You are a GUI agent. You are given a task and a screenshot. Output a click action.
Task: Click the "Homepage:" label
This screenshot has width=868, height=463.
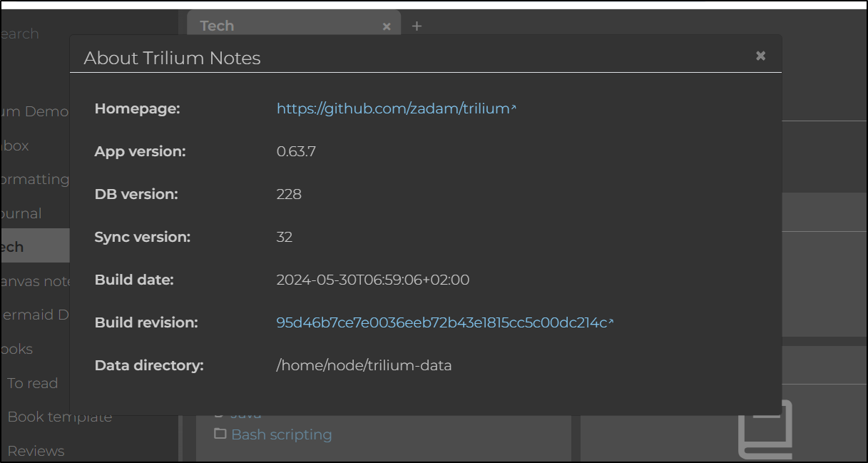coord(138,108)
